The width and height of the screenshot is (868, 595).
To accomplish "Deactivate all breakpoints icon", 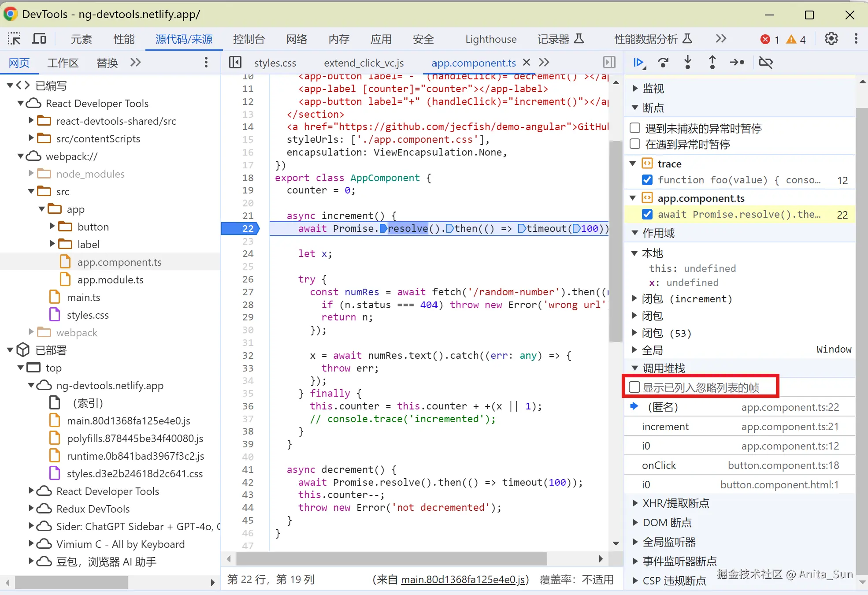I will pos(766,63).
